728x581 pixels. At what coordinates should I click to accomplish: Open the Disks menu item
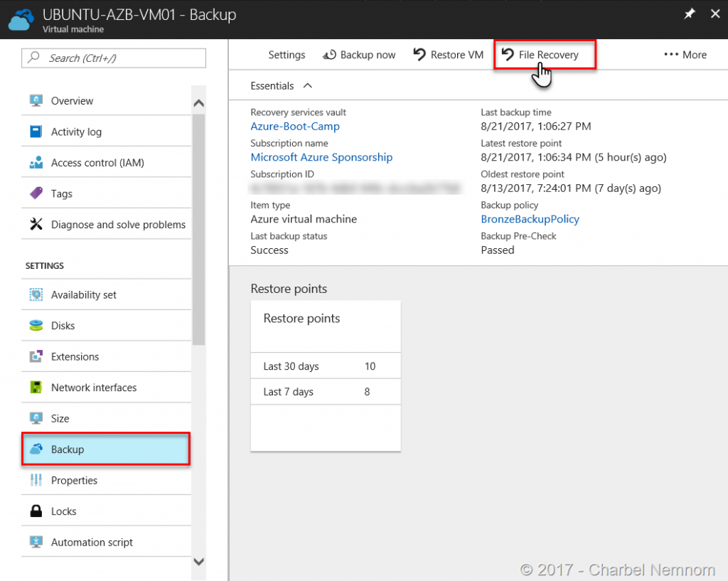107,326
